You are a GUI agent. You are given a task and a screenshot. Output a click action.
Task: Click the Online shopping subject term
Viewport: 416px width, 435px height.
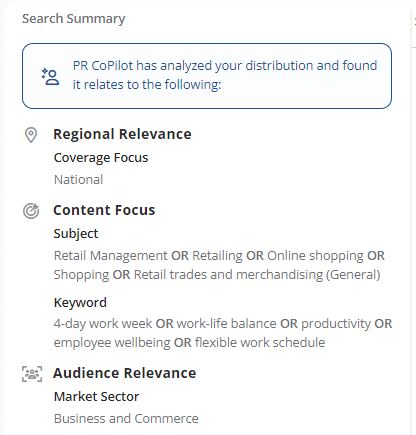click(x=315, y=256)
